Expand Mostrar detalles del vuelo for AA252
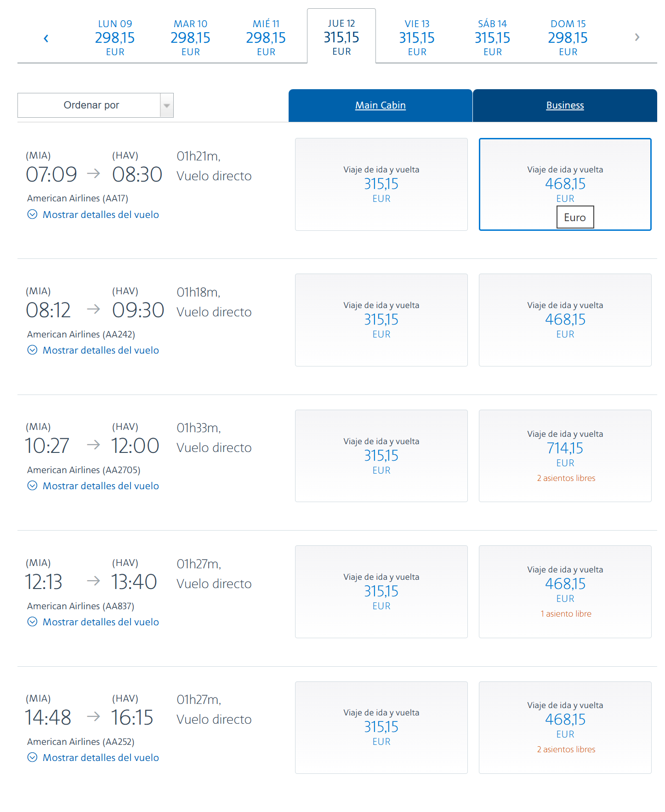This screenshot has width=665, height=812. pos(101,758)
